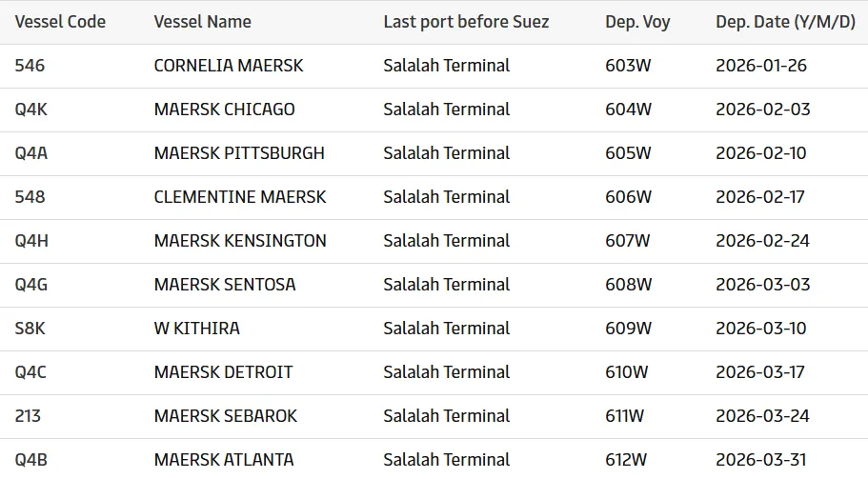Select the MAERSK CHICAGO vessel name
868x479 pixels.
tap(224, 110)
